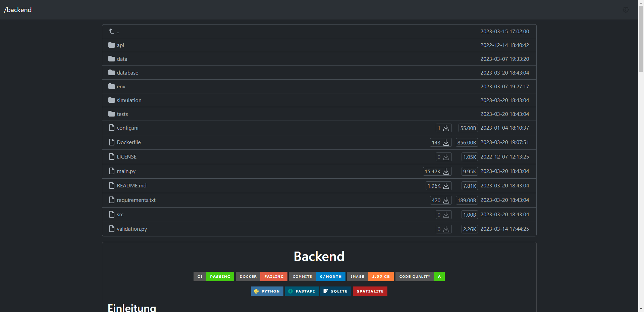Open the database folder
This screenshot has width=644, height=312.
(x=127, y=73)
